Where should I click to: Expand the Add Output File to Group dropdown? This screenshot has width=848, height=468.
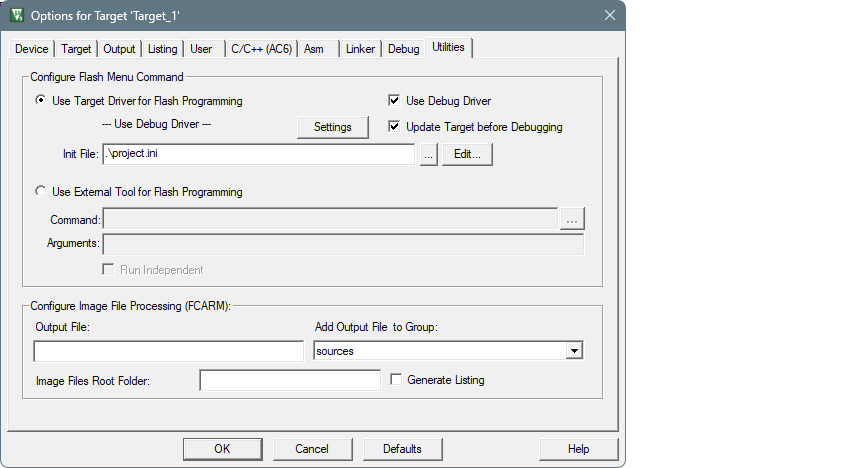tap(574, 351)
